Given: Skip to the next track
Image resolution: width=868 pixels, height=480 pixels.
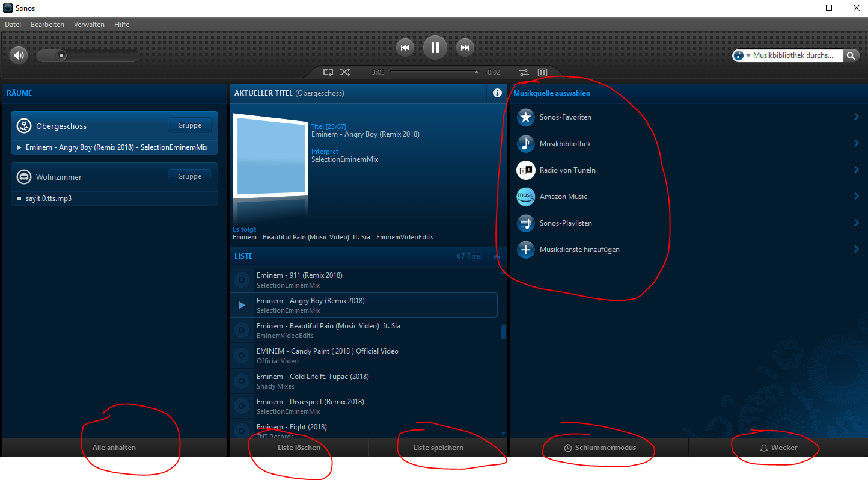Looking at the screenshot, I should (x=465, y=48).
